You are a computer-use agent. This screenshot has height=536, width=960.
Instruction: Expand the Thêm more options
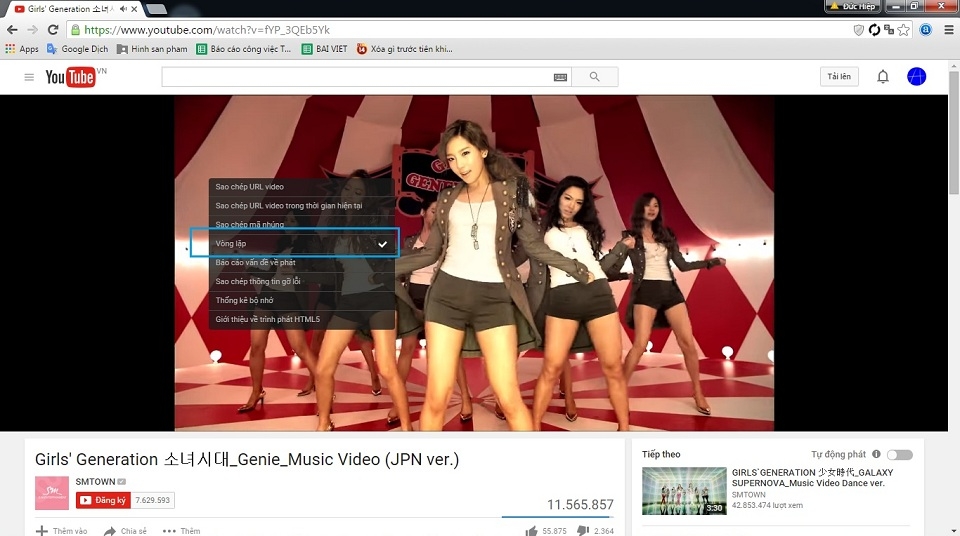point(181,530)
